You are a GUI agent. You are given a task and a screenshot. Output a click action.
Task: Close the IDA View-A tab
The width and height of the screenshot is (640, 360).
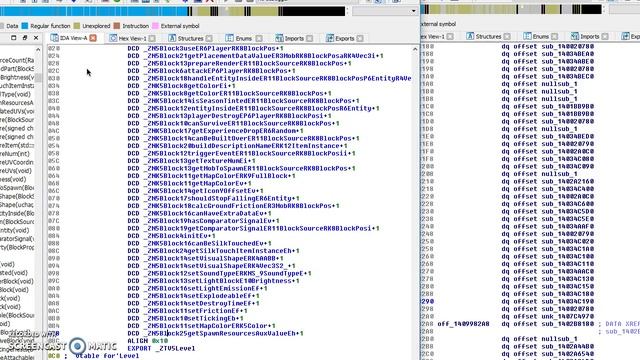pyautogui.click(x=93, y=38)
